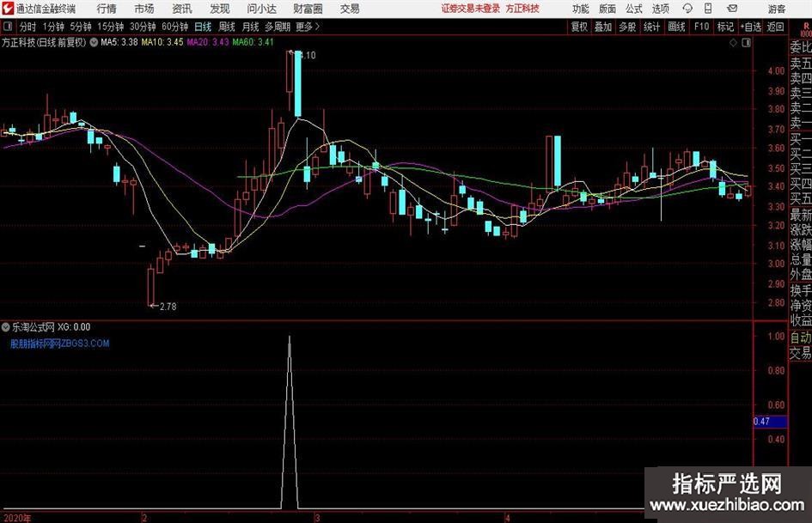Open MA indicator settings dropdown arrow

tap(94, 42)
